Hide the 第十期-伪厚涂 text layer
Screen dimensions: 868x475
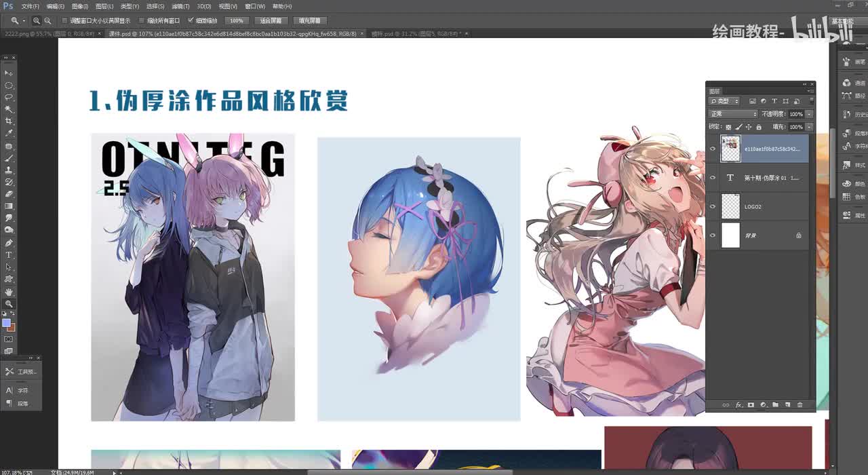pos(713,178)
